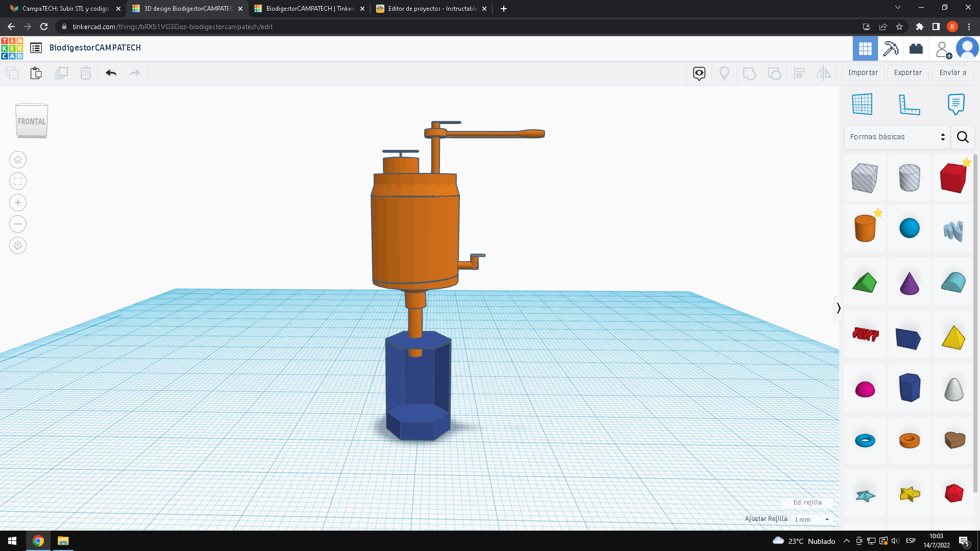The height and width of the screenshot is (551, 980).
Task: Click the Fit all in view button
Action: tap(18, 181)
